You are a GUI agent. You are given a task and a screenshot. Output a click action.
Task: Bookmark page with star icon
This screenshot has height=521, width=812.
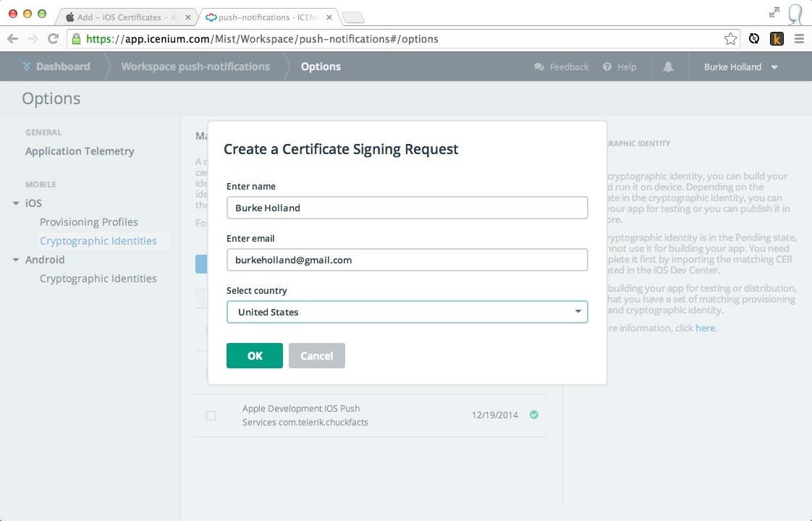(x=730, y=39)
